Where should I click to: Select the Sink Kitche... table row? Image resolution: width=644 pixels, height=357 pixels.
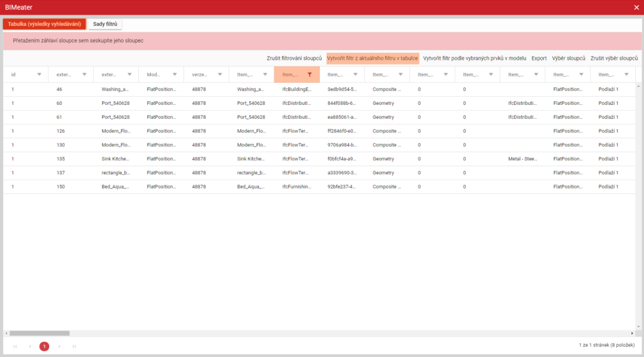tap(116, 159)
